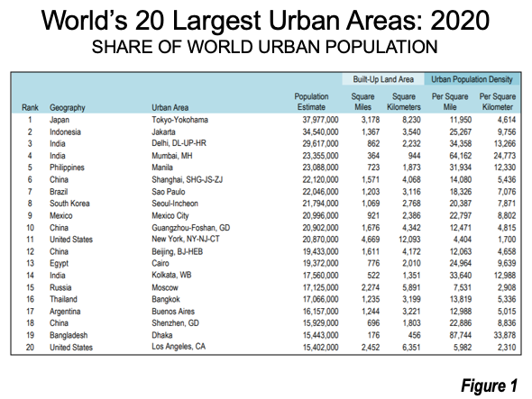532x399 pixels.
Task: Click the Urban Area column header
Action: coord(170,107)
